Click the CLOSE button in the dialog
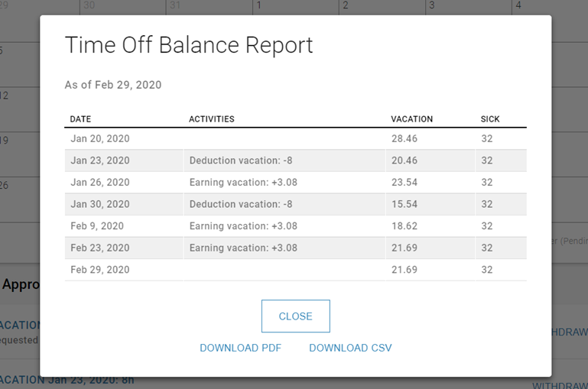The height and width of the screenshot is (389, 588). [295, 316]
